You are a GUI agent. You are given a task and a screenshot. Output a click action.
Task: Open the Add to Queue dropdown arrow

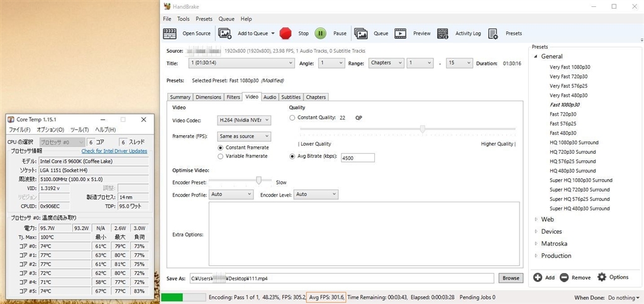click(273, 34)
